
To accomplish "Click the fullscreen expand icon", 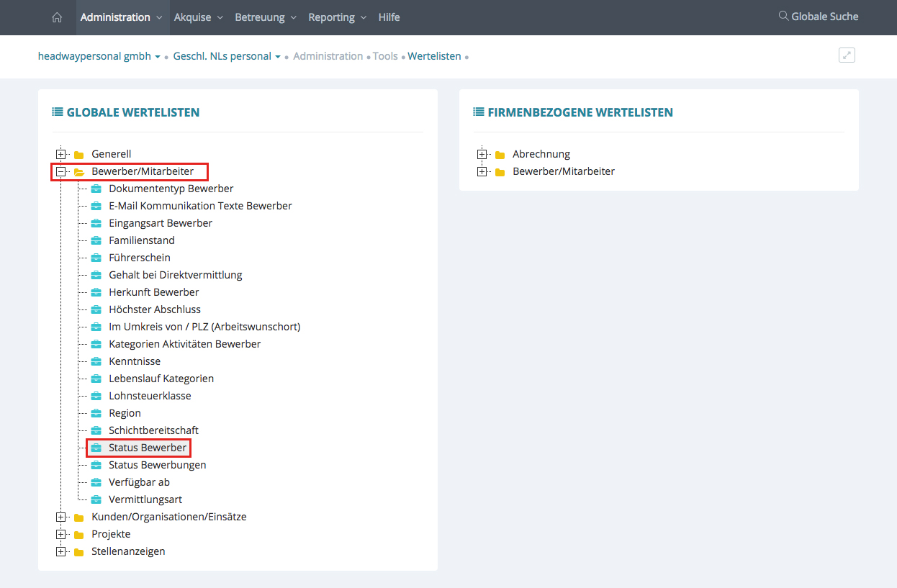I will coord(847,55).
